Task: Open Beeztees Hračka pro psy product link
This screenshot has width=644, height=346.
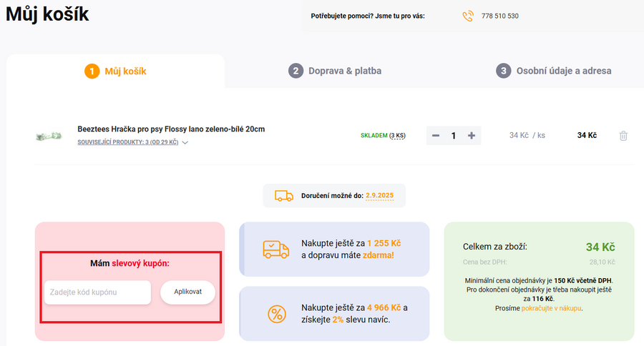Action: point(171,129)
